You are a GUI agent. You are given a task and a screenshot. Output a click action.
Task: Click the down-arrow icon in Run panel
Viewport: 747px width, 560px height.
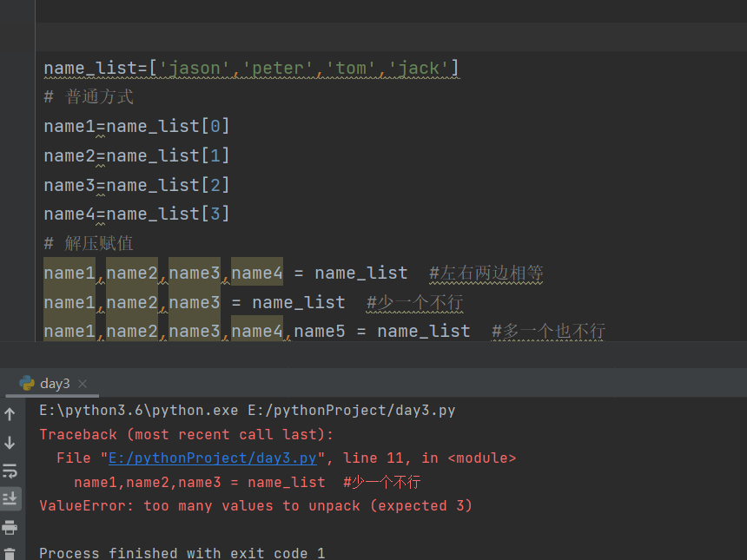[10, 443]
